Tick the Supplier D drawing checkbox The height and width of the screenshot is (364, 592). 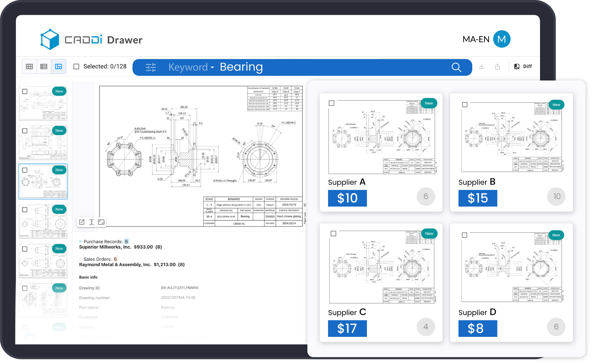464,235
